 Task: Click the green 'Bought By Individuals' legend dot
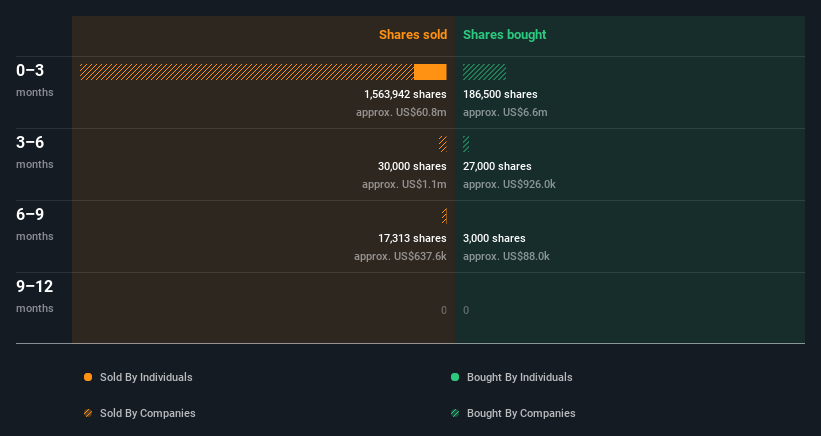pos(455,377)
